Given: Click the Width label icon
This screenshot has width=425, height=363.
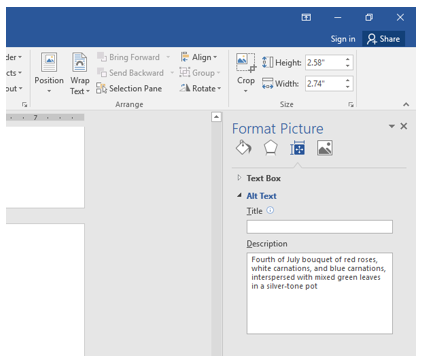Looking at the screenshot, I should (x=267, y=83).
